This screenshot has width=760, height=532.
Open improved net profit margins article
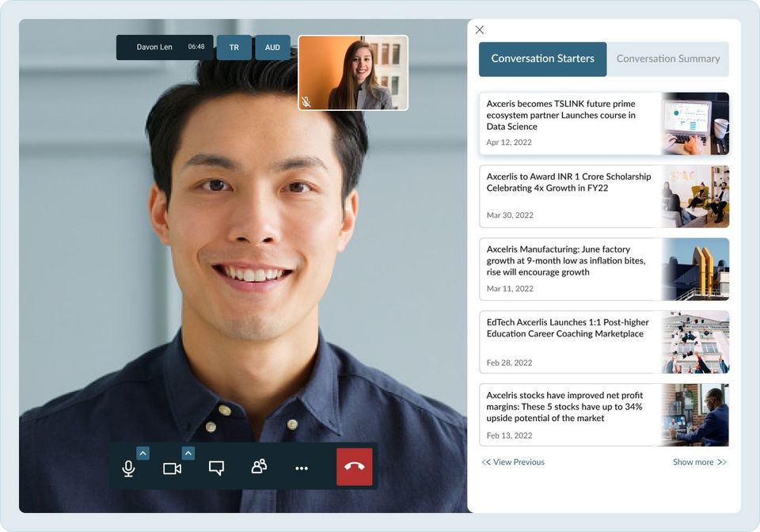click(x=604, y=415)
